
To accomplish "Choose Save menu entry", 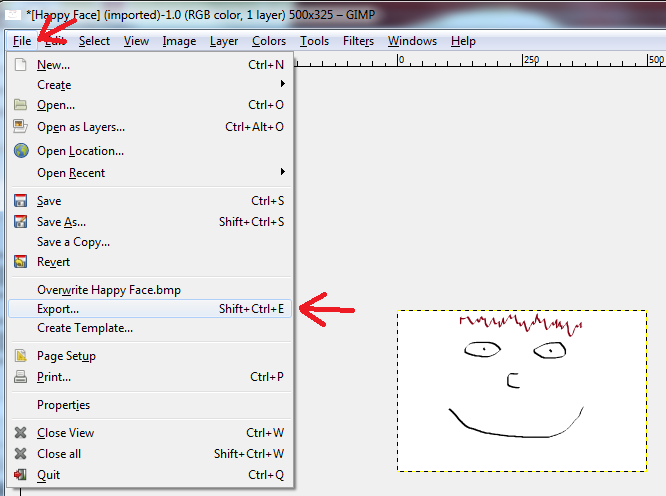I will click(x=150, y=201).
